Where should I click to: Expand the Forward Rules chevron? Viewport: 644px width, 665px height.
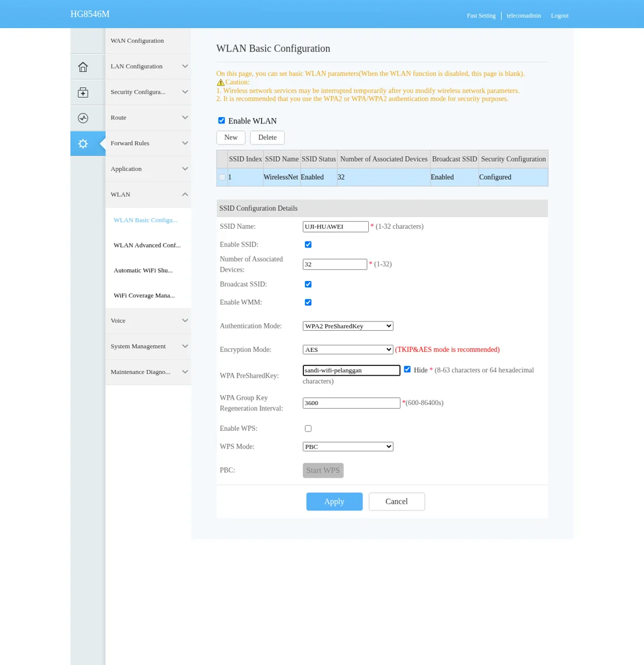185,143
